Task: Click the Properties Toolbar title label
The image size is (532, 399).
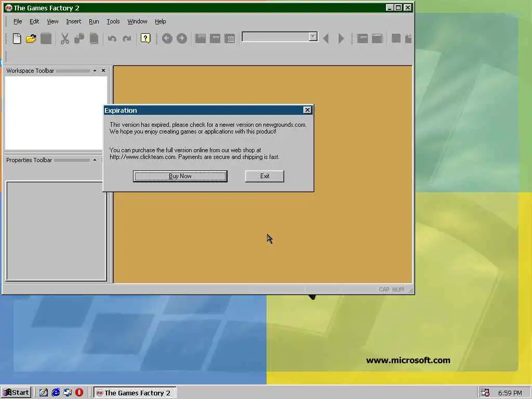Action: [29, 160]
